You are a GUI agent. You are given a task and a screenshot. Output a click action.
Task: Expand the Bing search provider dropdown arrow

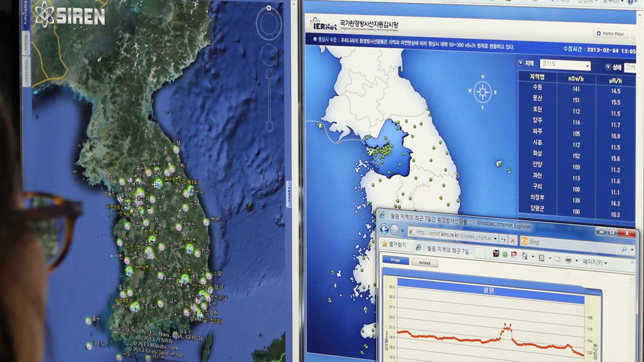(x=632, y=250)
